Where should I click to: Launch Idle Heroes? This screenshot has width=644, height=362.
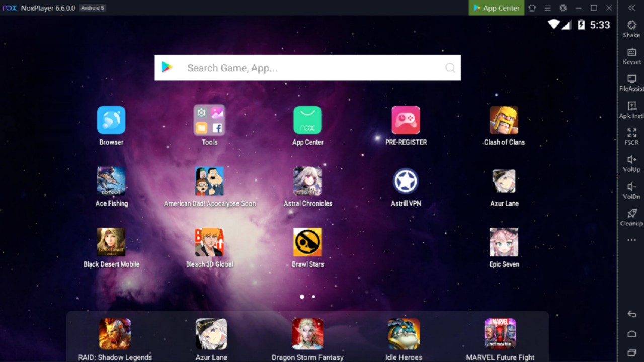click(x=404, y=334)
